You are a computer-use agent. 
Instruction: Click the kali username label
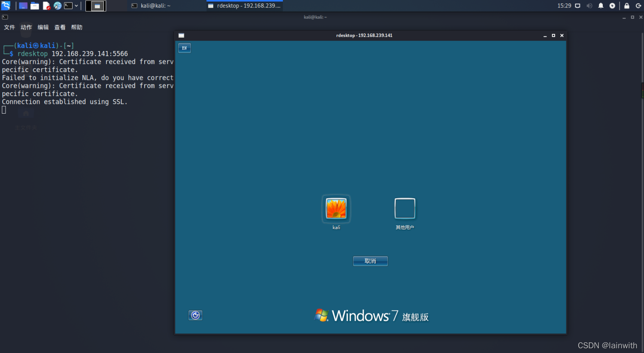[336, 227]
